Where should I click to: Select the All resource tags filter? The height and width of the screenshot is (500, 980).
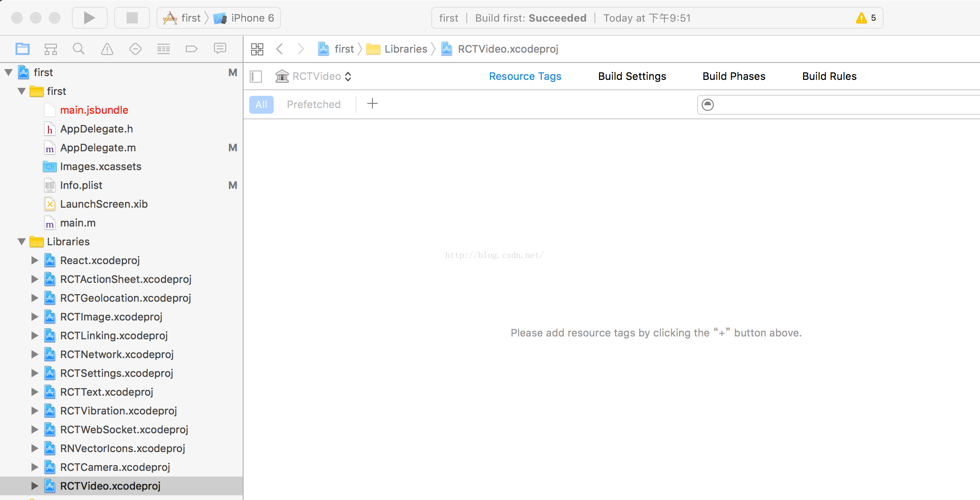(261, 104)
